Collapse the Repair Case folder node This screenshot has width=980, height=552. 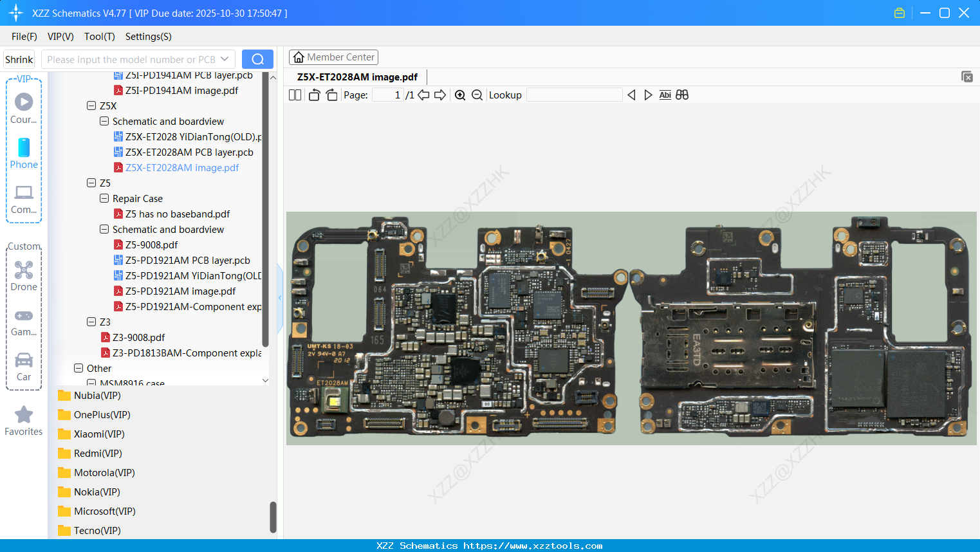pos(104,198)
